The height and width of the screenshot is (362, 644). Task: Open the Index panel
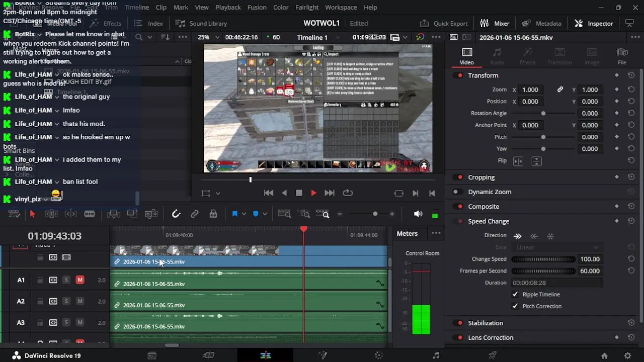point(149,24)
